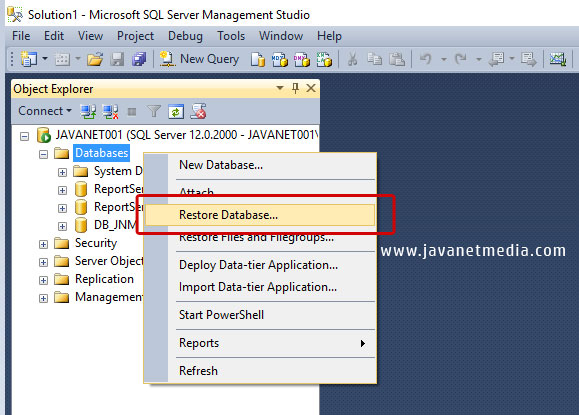Choose New Database... from context menu
The height and width of the screenshot is (415, 579).
tap(260, 165)
